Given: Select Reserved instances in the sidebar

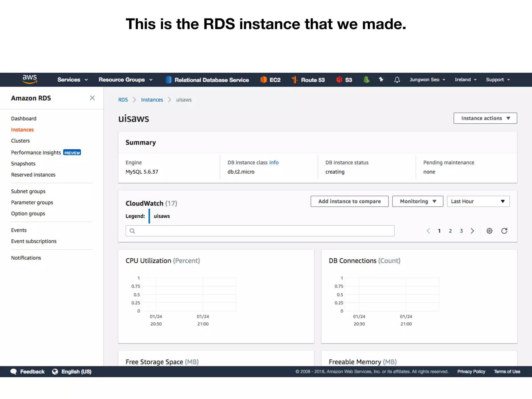Looking at the screenshot, I should [x=33, y=175].
